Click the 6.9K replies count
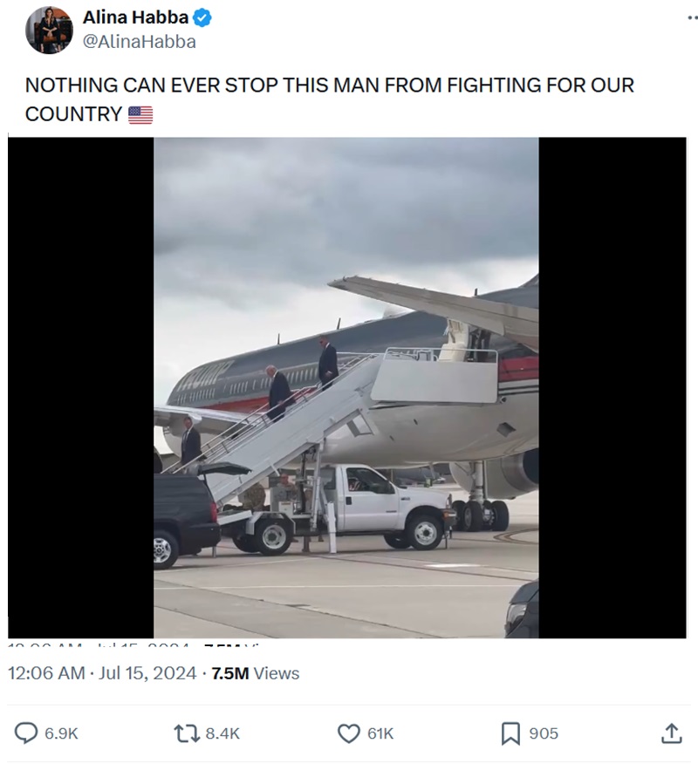The height and width of the screenshot is (784, 698). (x=61, y=733)
